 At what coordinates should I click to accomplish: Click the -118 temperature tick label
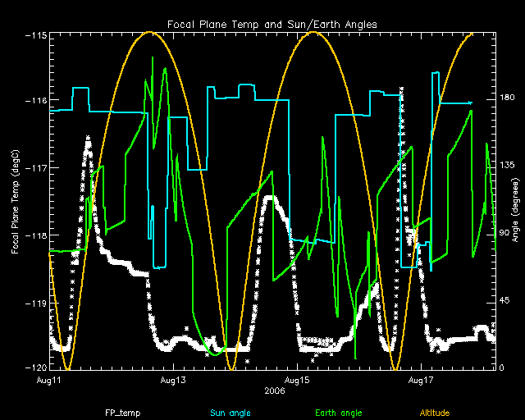[34, 235]
